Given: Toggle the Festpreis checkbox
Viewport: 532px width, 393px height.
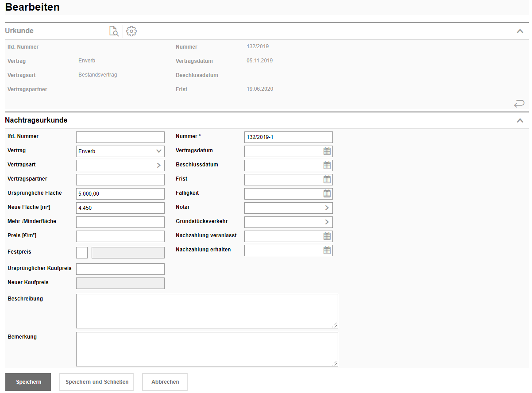Looking at the screenshot, I should click(x=82, y=253).
